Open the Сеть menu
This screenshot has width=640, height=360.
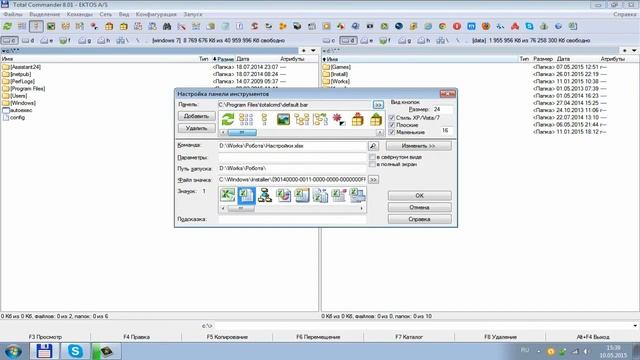pyautogui.click(x=105, y=14)
